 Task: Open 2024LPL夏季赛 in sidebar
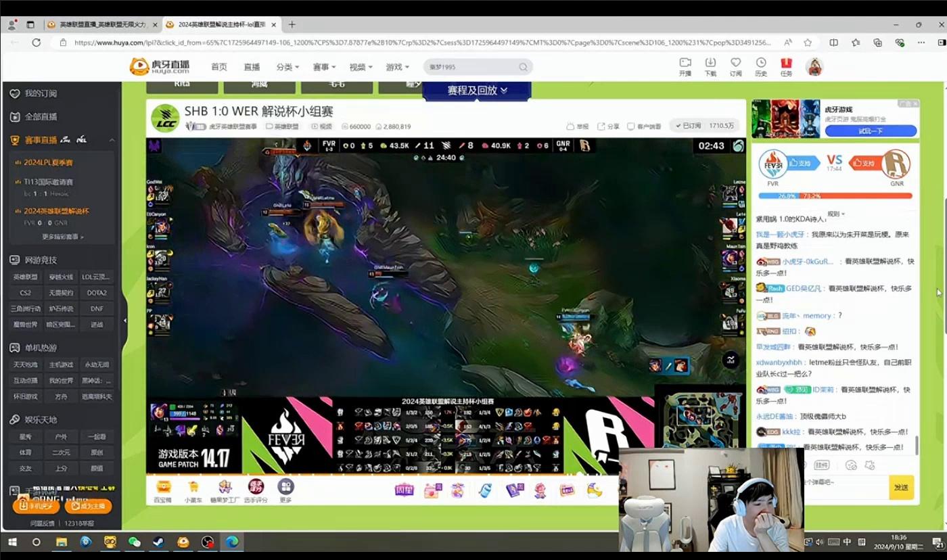tap(48, 162)
